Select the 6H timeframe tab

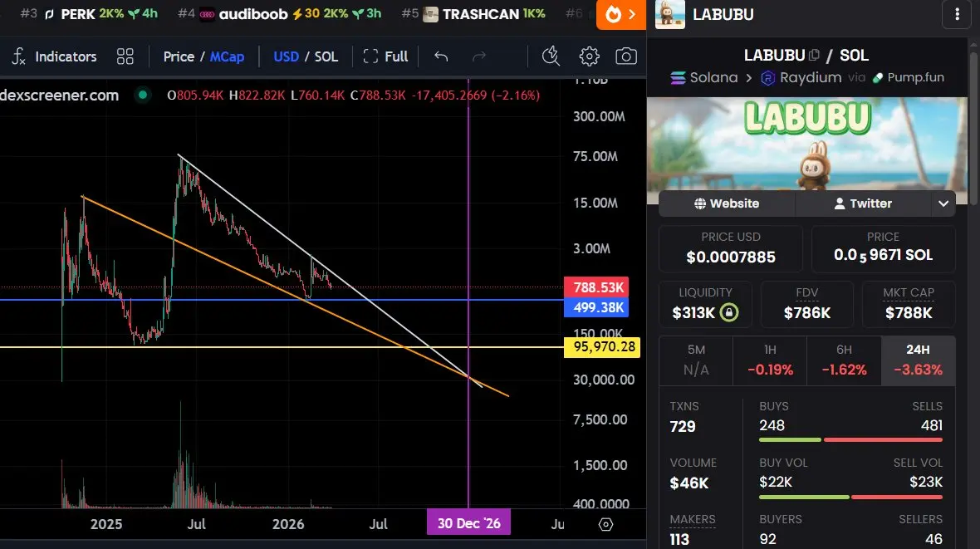[844, 360]
